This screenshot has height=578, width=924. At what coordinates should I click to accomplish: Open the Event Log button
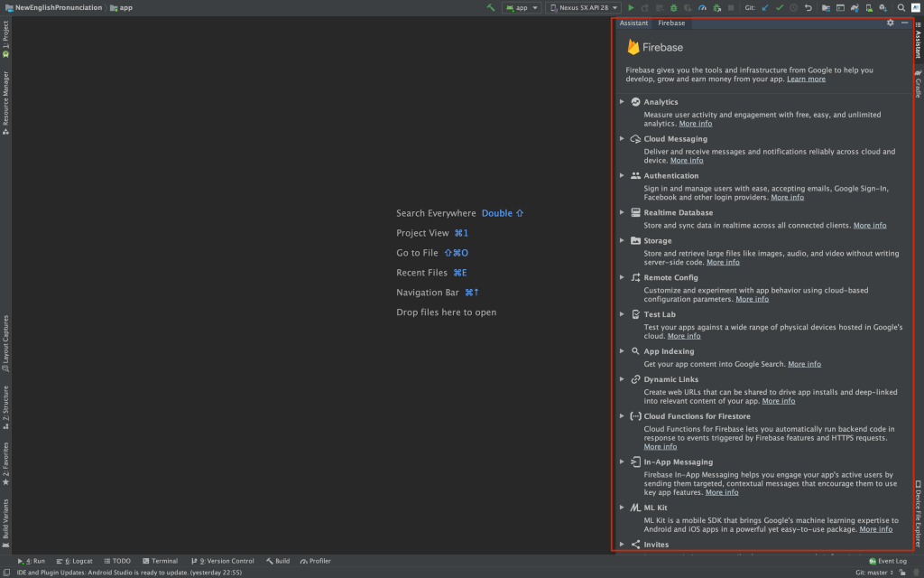point(888,561)
